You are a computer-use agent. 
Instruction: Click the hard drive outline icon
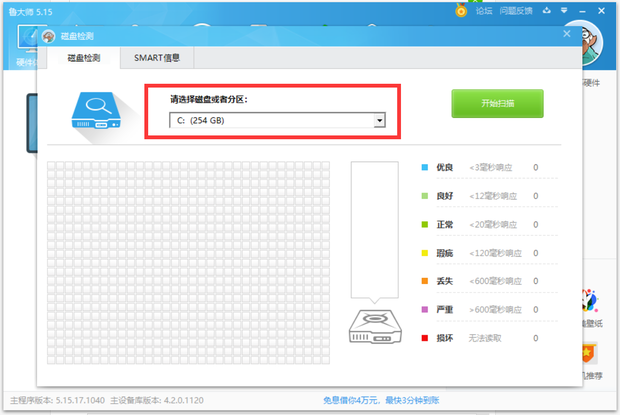click(375, 326)
